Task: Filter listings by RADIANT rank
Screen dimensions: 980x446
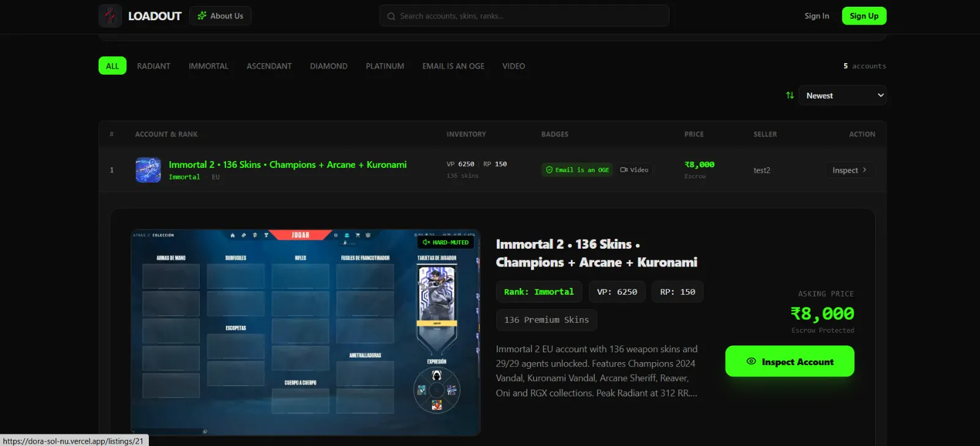Action: point(154,66)
